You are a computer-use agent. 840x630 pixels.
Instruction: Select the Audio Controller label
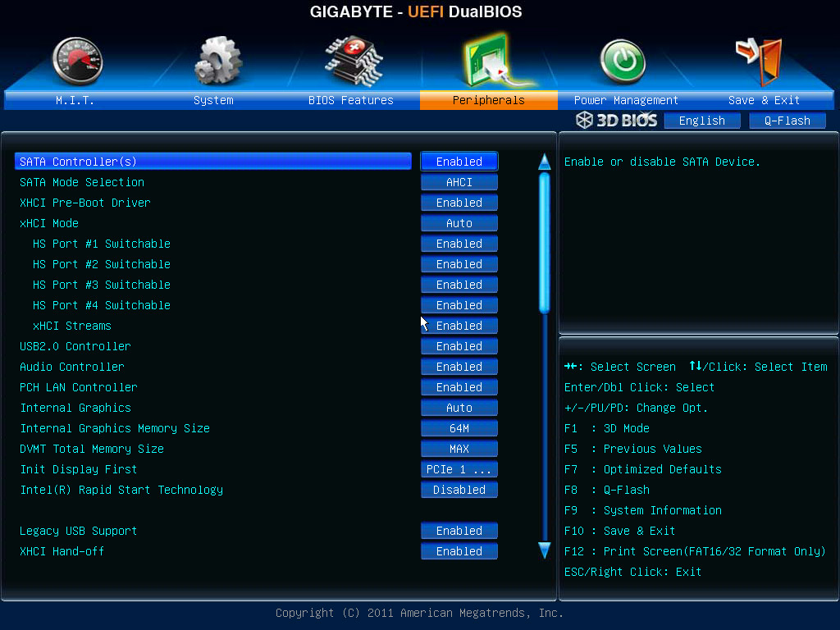tap(72, 367)
